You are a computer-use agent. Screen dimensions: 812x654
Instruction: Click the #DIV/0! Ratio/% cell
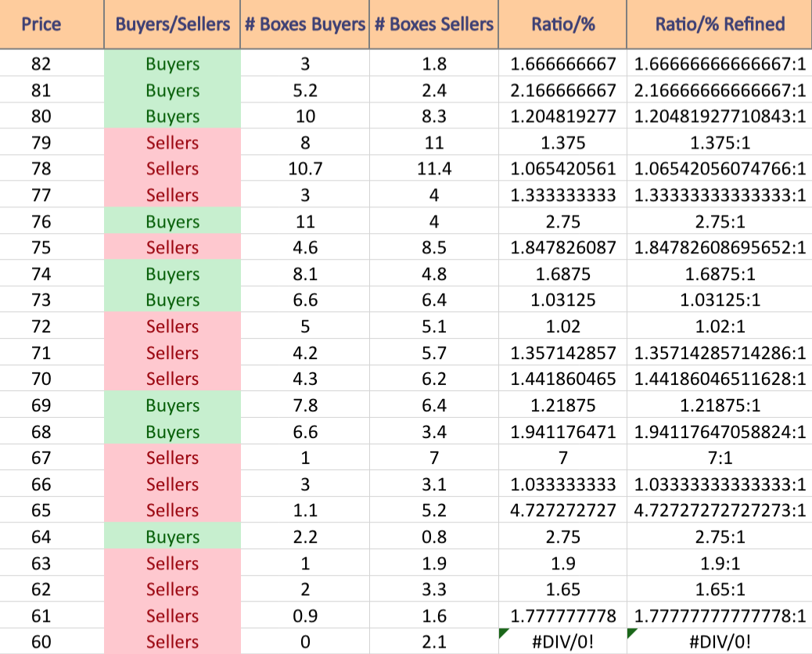tap(563, 641)
